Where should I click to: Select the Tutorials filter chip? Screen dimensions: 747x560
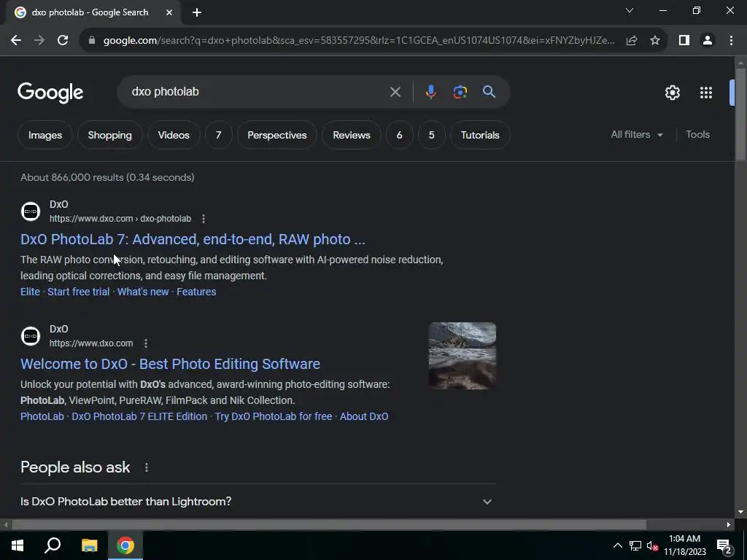(480, 135)
